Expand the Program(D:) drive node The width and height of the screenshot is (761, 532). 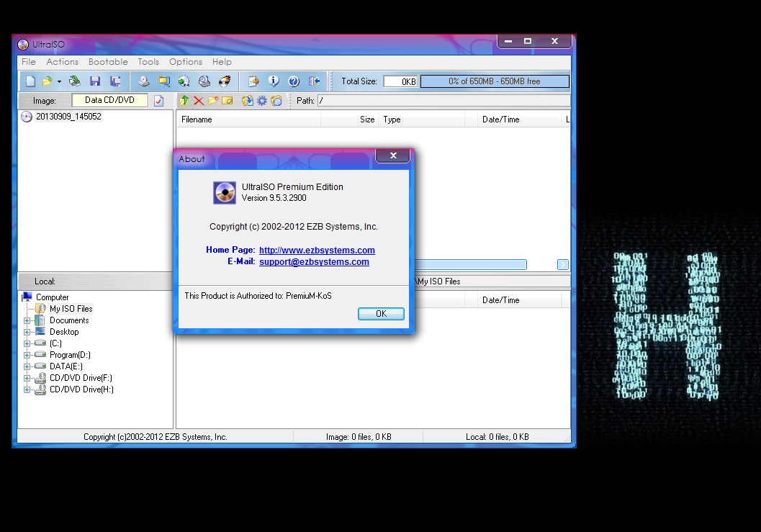coord(27,355)
